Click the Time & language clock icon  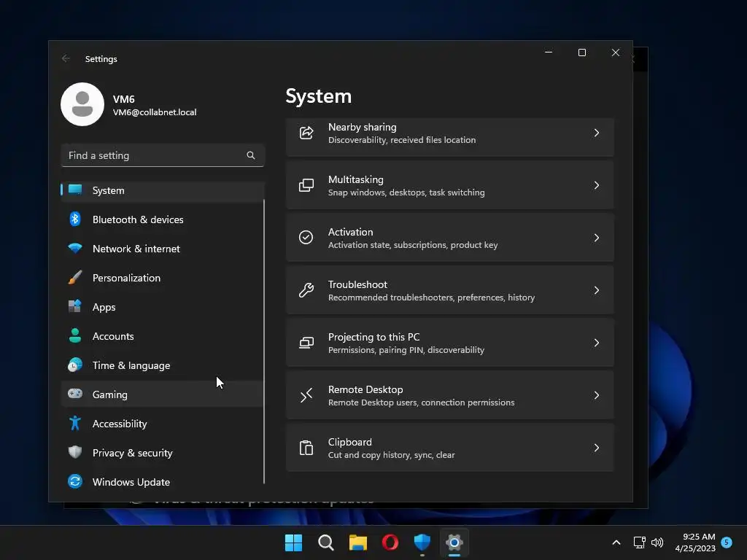pos(75,365)
